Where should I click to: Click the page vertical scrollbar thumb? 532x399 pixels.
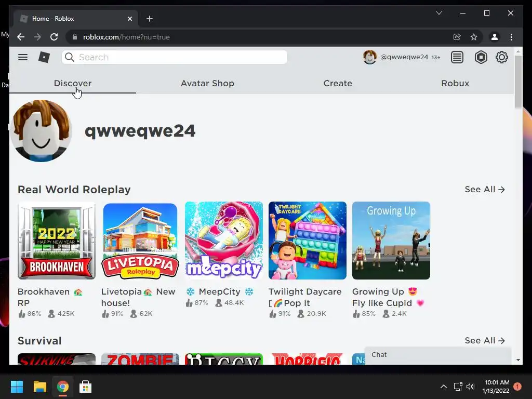click(x=518, y=82)
